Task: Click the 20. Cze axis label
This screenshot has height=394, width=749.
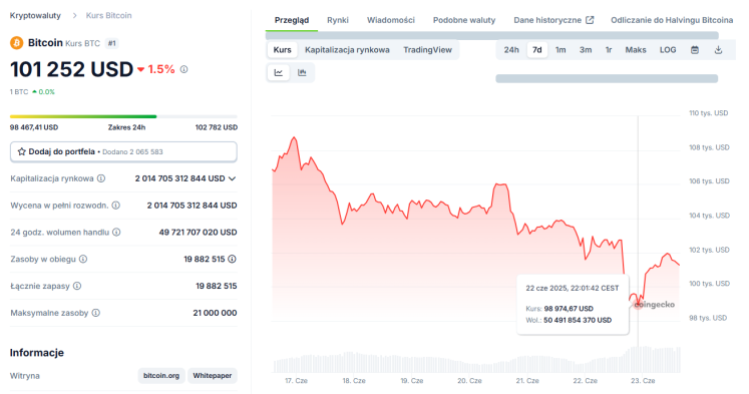Action: click(x=470, y=381)
